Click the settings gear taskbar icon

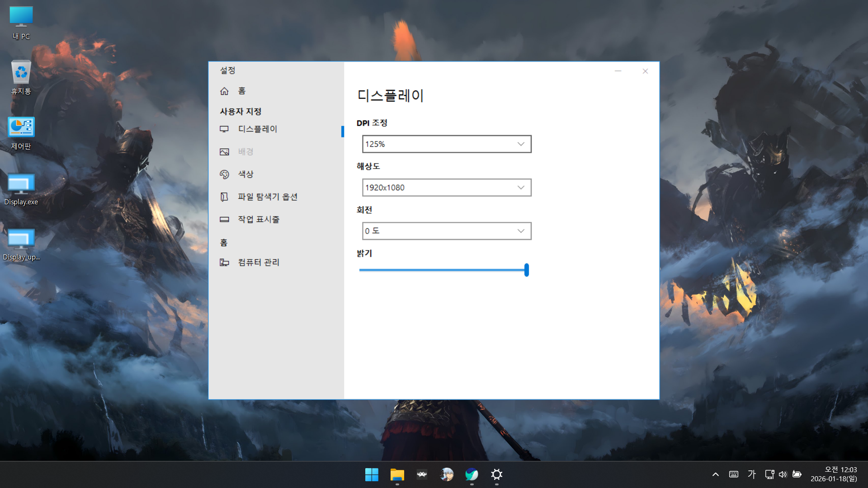(496, 474)
